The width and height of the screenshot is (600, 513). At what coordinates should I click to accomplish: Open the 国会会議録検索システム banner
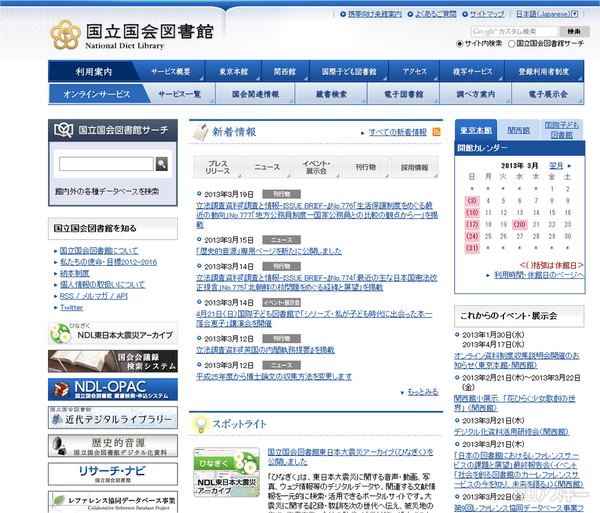click(x=113, y=361)
